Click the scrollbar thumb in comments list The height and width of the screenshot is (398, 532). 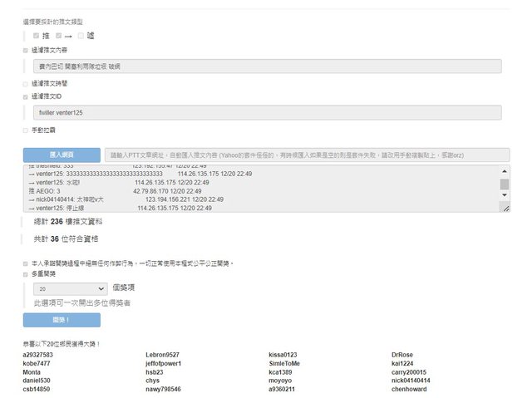(x=504, y=184)
